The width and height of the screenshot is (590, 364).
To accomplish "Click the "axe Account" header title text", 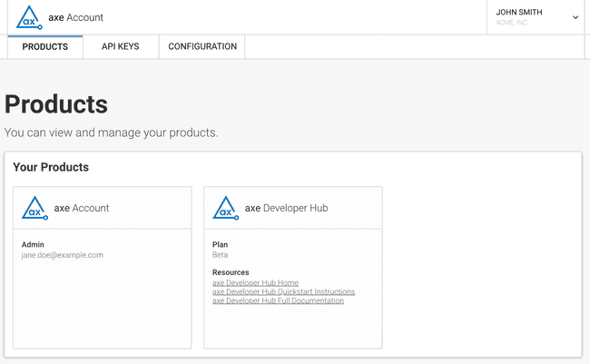I will click(x=75, y=17).
